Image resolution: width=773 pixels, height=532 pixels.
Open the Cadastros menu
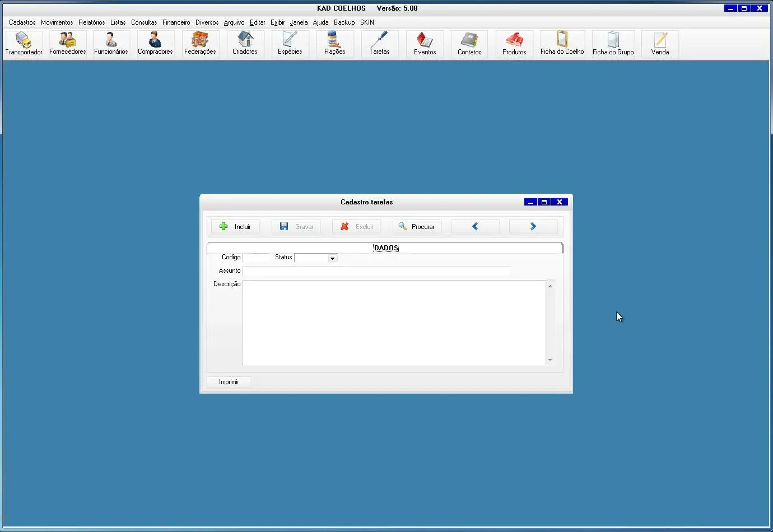(x=22, y=22)
